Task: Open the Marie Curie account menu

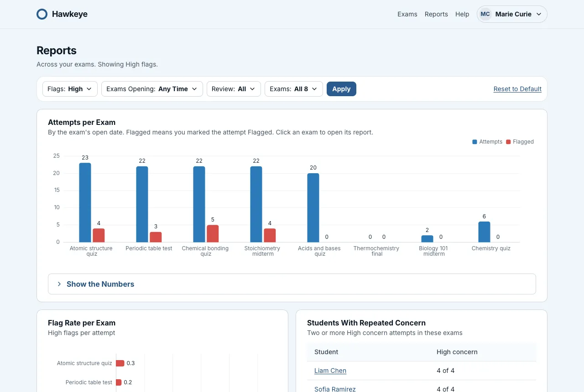Action: coord(512,14)
